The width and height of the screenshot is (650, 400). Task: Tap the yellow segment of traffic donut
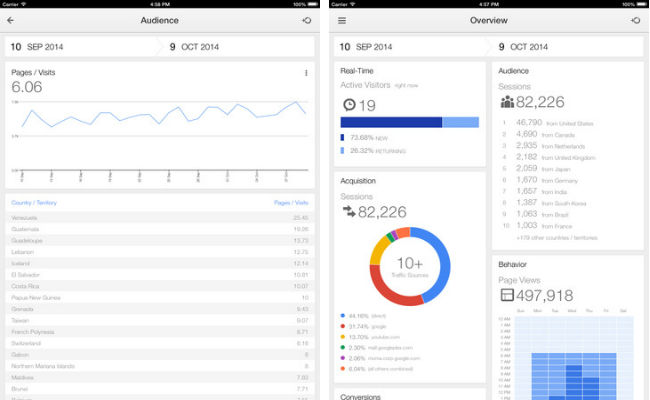click(x=379, y=251)
